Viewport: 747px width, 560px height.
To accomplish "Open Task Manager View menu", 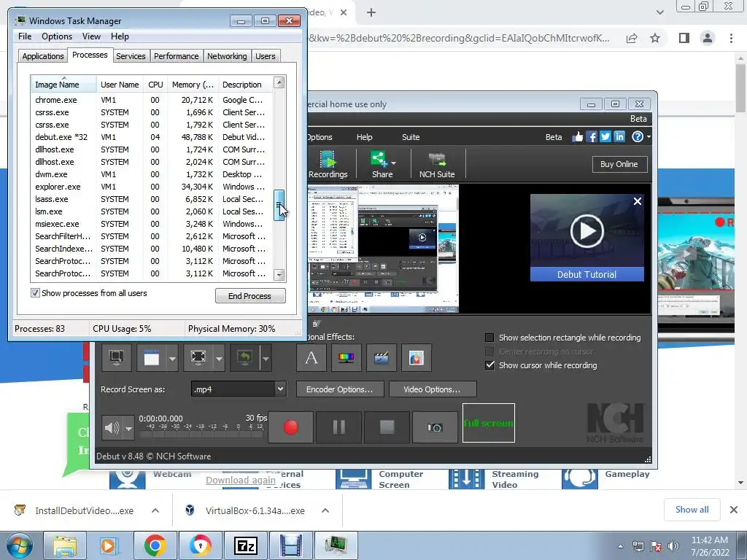I will tap(91, 36).
